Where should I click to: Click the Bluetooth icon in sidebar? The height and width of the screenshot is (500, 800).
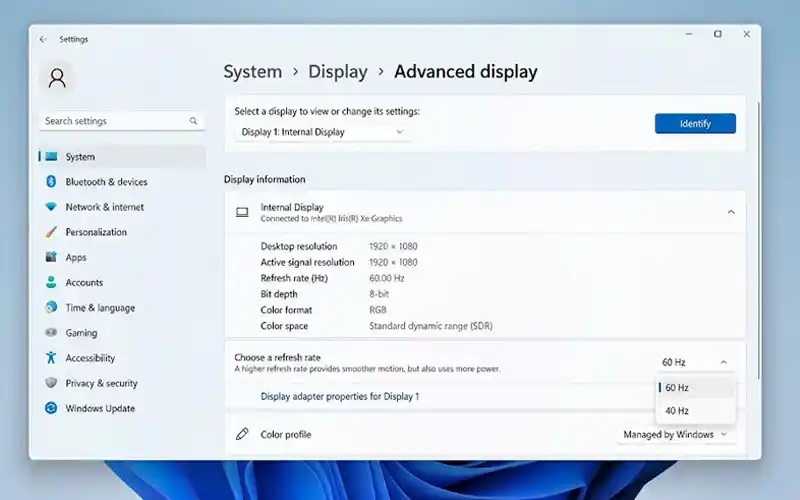[x=51, y=182]
